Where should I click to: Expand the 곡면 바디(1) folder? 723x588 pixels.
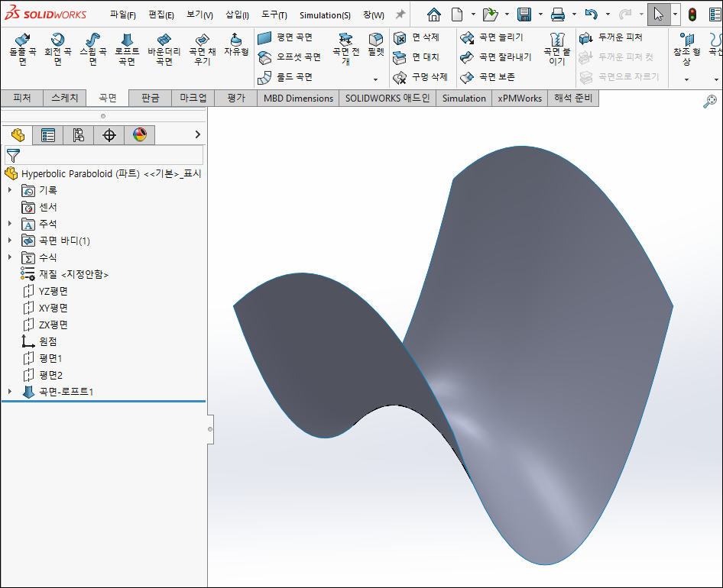[10, 240]
